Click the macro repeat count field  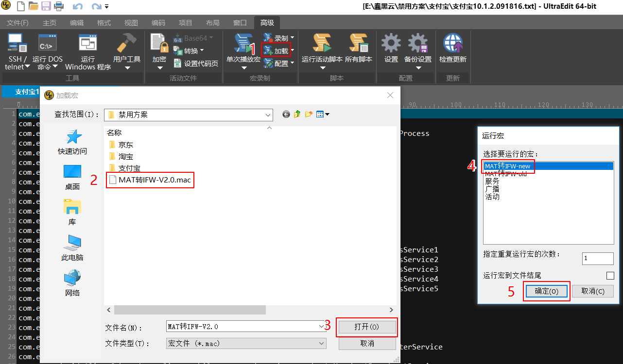[x=597, y=259]
